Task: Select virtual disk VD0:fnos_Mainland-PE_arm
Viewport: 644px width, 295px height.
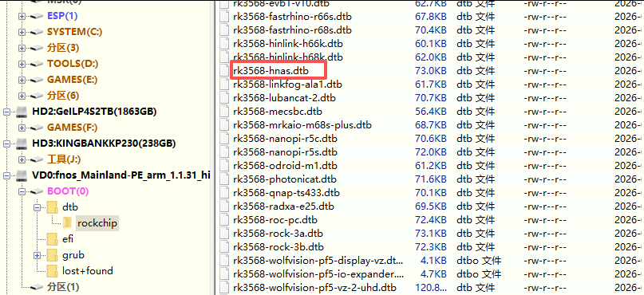Action: [x=121, y=175]
